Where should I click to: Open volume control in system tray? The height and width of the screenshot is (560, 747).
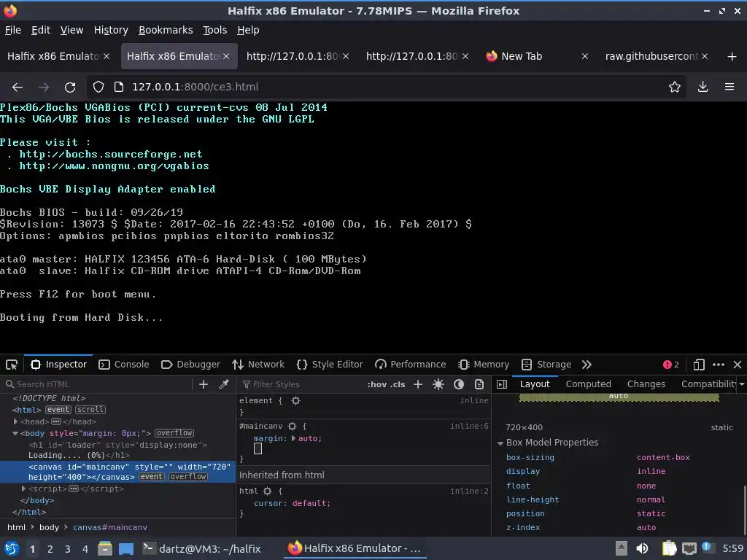point(642,548)
